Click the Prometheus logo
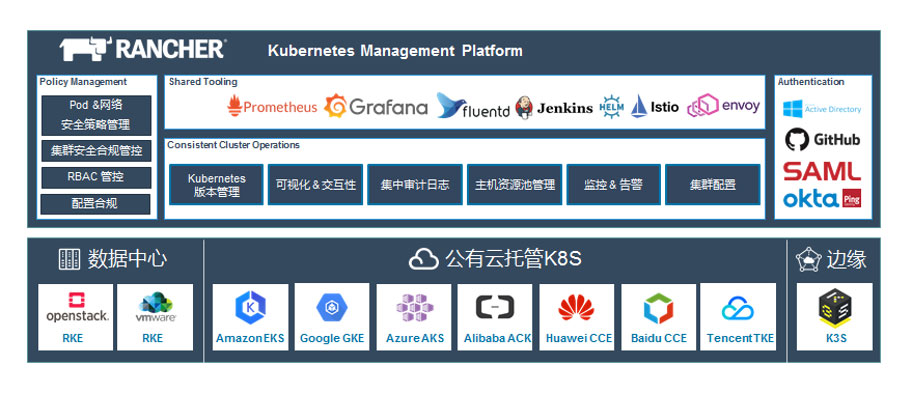This screenshot has width=912, height=394. tap(272, 107)
